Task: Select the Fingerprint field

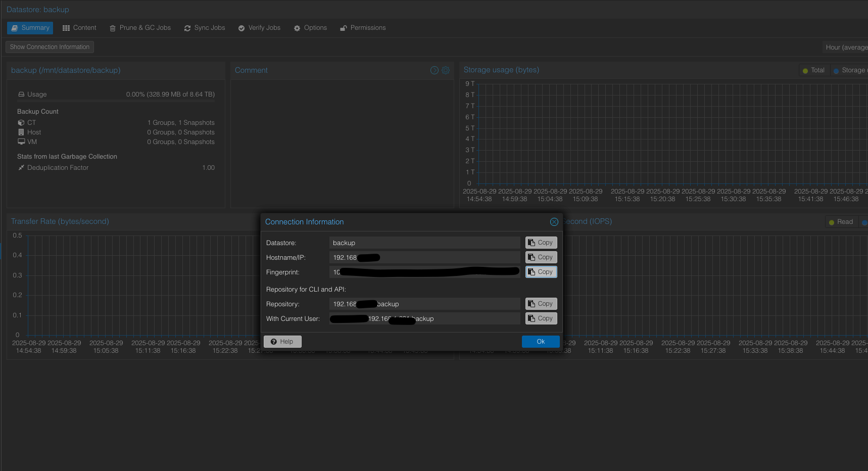Action: pyautogui.click(x=424, y=272)
